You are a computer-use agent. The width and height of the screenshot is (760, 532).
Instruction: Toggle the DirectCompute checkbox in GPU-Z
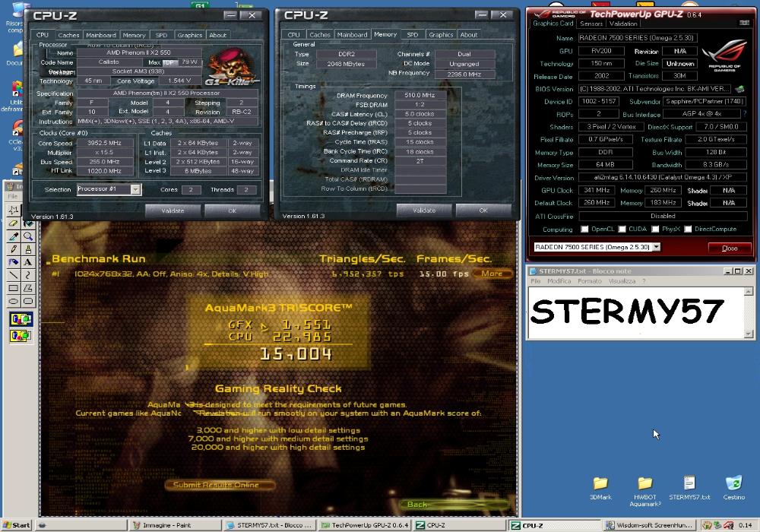click(x=688, y=230)
